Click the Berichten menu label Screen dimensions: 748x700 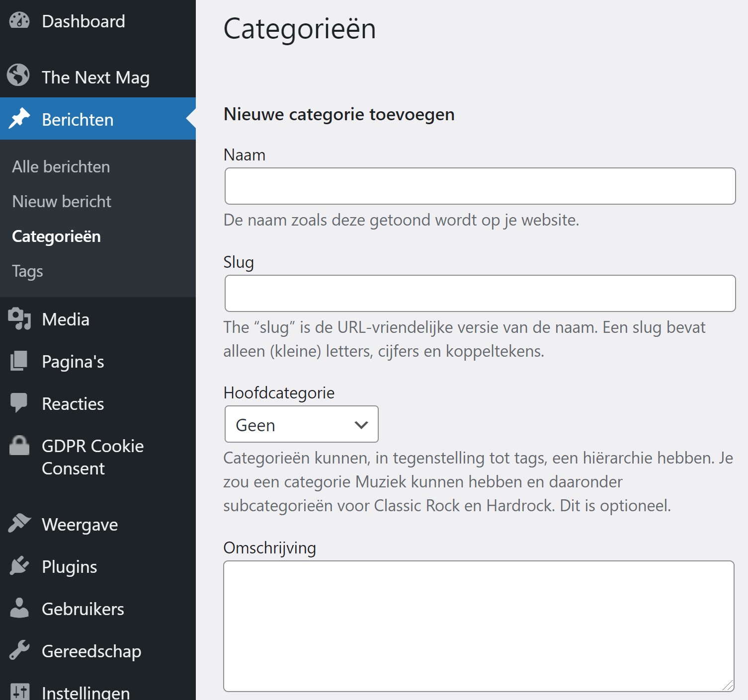click(78, 120)
